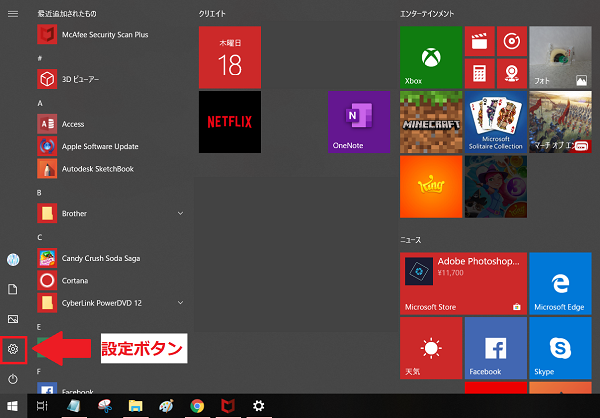Open the フォト photos tile
Screen dimensions: 600x418
(560, 57)
